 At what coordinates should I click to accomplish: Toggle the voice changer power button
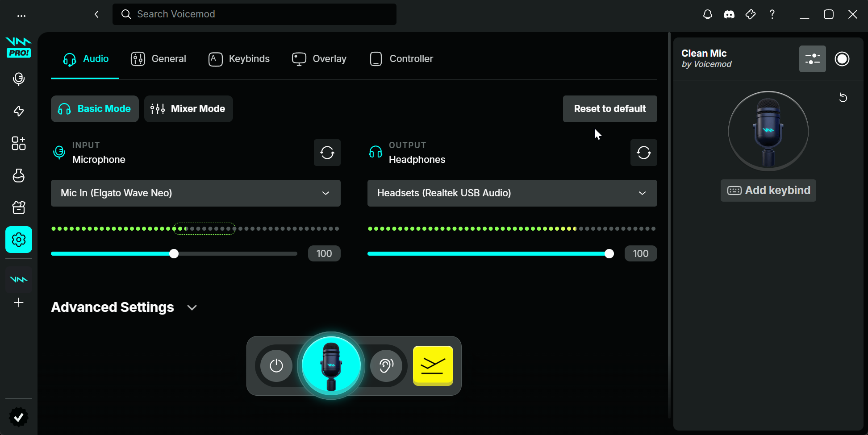pyautogui.click(x=276, y=366)
